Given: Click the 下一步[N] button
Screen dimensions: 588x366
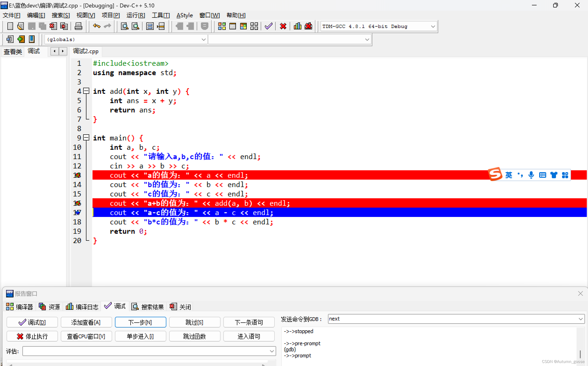Looking at the screenshot, I should coord(140,322).
